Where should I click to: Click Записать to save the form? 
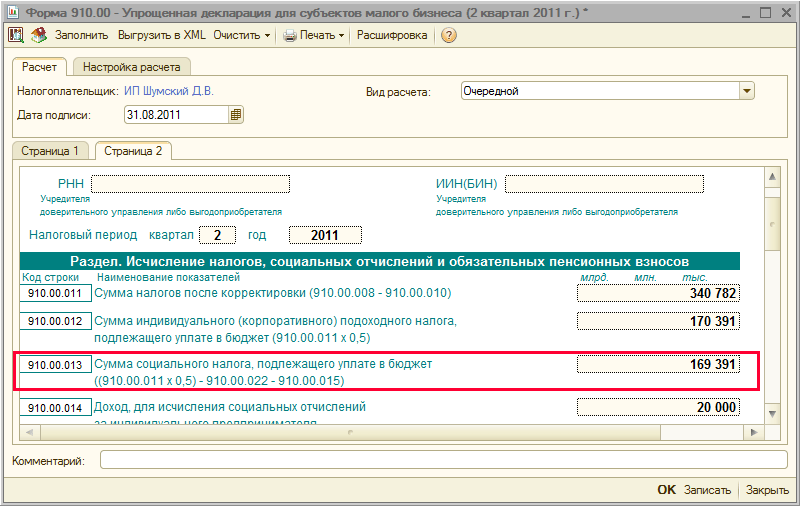[x=709, y=491]
